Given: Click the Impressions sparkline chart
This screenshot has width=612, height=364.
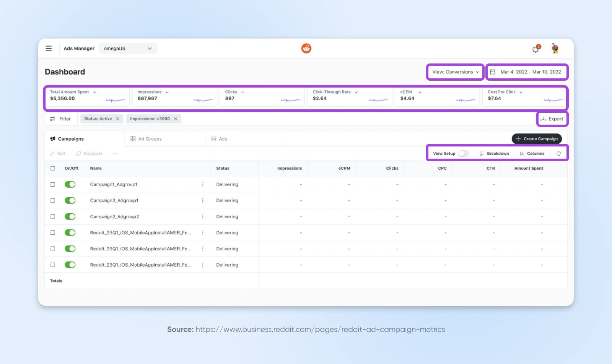Looking at the screenshot, I should [203, 100].
